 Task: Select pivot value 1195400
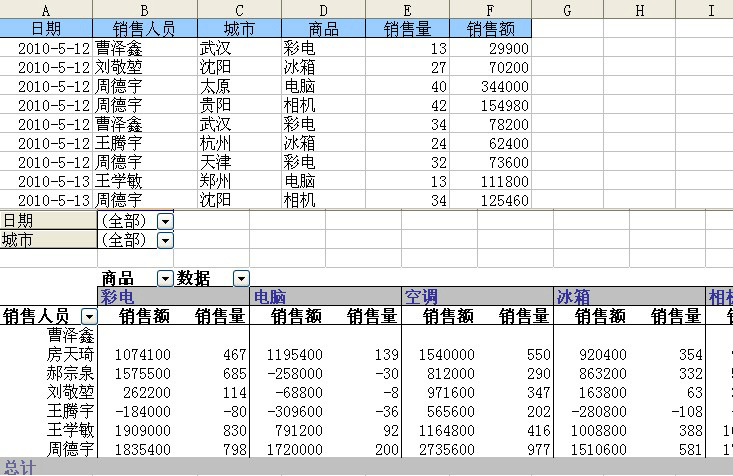pos(288,354)
